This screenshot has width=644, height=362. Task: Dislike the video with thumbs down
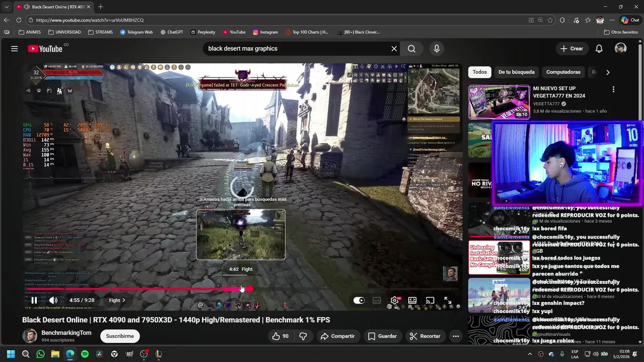point(303,336)
